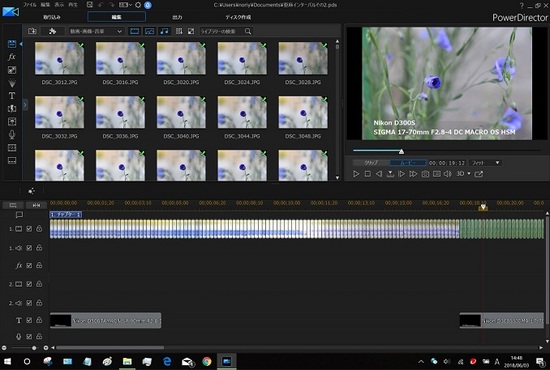
Task: Open the preview fit zoom dropdown
Action: click(485, 163)
